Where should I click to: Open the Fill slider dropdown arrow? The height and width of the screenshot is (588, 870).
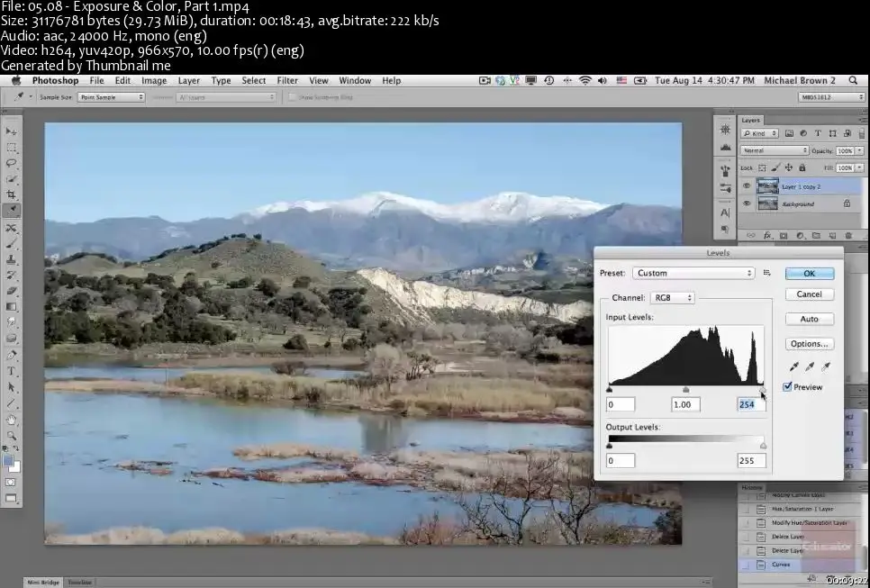[860, 167]
